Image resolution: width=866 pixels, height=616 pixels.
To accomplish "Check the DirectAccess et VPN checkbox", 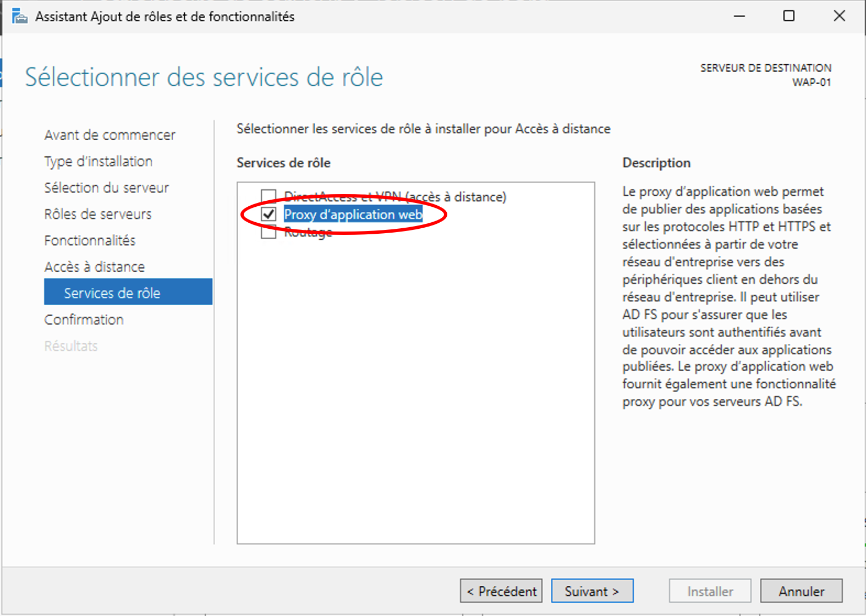I will point(268,196).
